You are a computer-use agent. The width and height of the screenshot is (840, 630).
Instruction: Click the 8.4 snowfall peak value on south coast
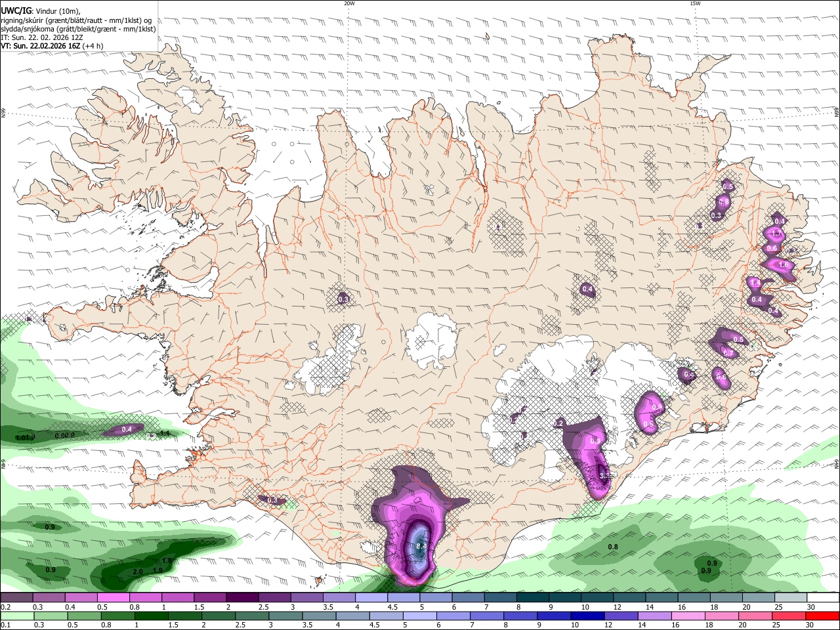point(421,545)
